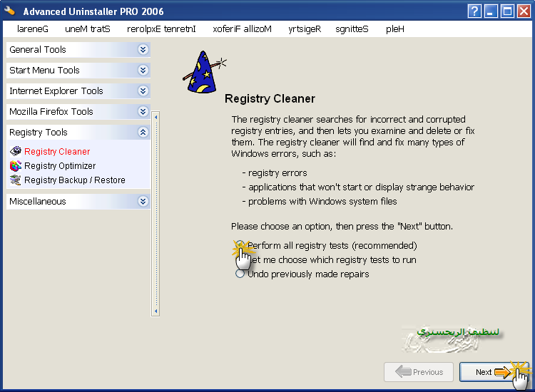Open the 'yrtsigeR' menu
Viewport: 535px width, 392px height.
pyautogui.click(x=305, y=29)
